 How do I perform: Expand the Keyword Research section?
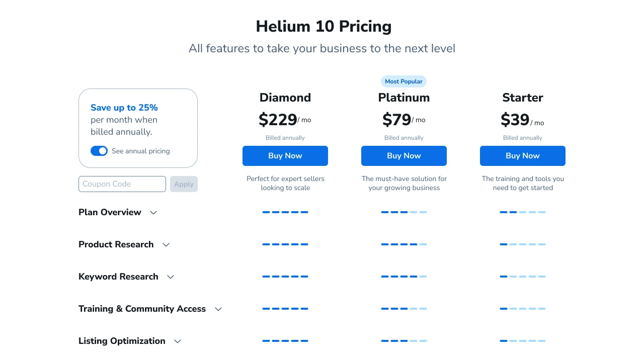click(x=170, y=277)
